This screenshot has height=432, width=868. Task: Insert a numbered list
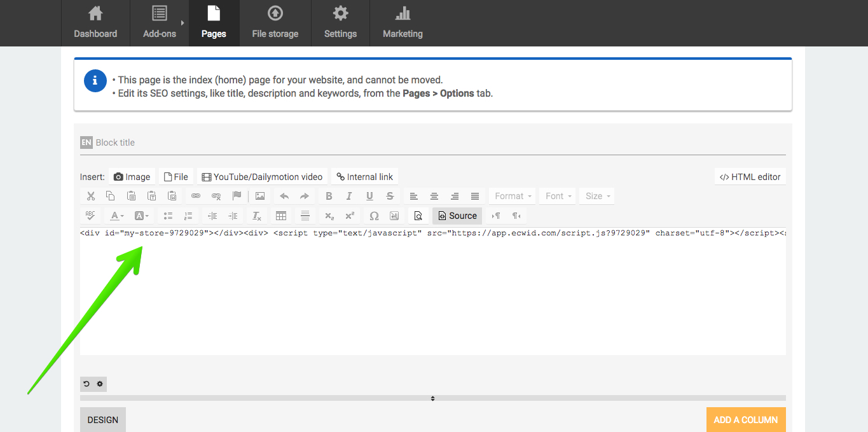(x=188, y=216)
